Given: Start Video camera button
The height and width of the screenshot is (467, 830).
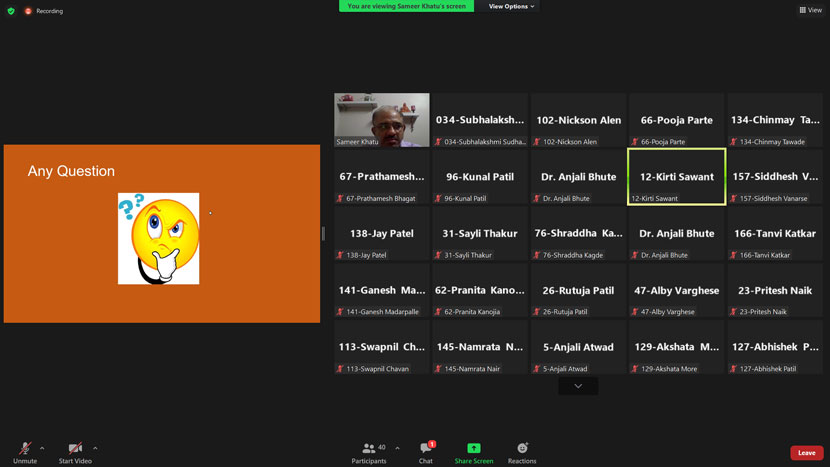Looking at the screenshot, I should pos(75,451).
